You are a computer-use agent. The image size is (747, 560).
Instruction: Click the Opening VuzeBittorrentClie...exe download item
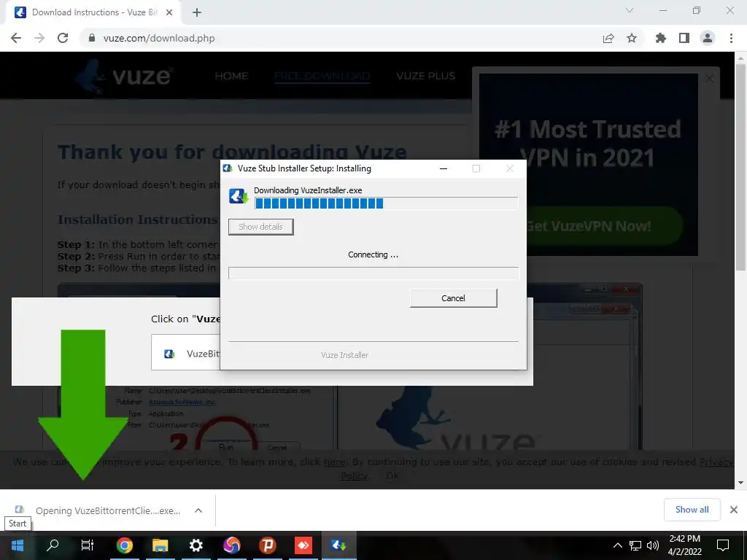[x=108, y=510]
